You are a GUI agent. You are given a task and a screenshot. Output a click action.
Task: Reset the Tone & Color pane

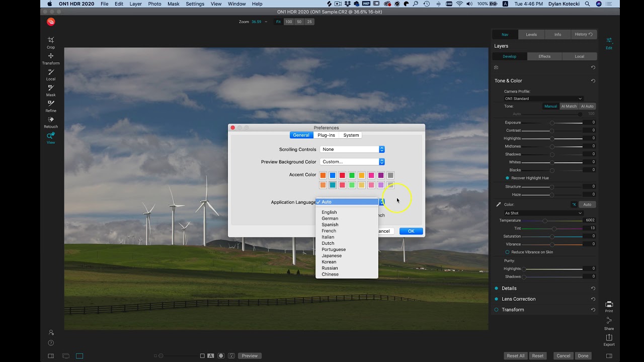click(593, 80)
